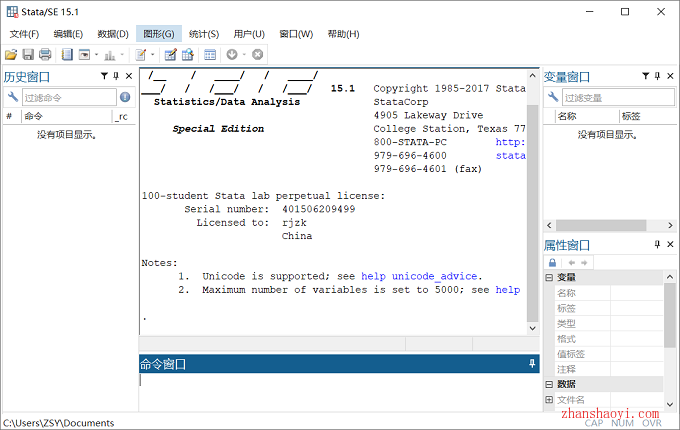Pin the 变量窗口 panel
The height and width of the screenshot is (430, 680).
click(x=657, y=76)
